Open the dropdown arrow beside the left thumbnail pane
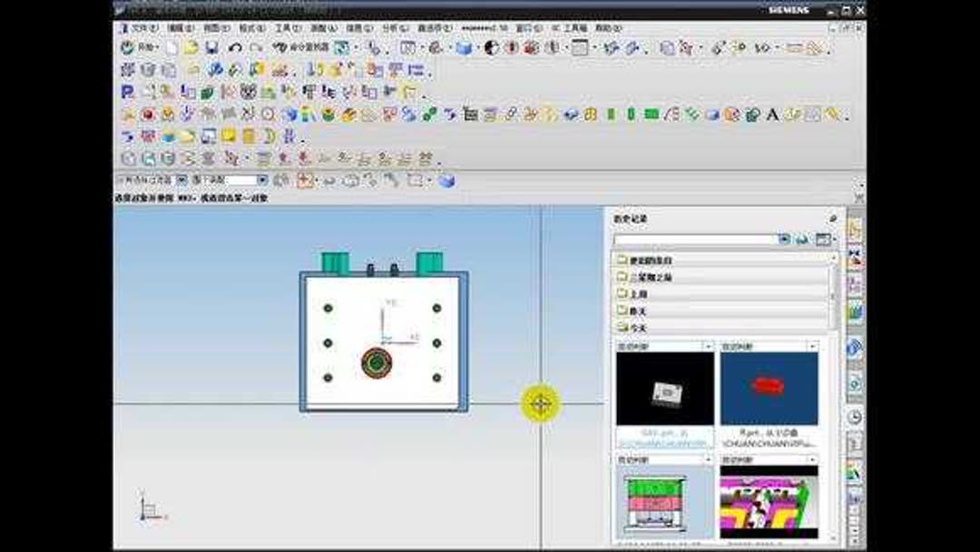The height and width of the screenshot is (552, 980). point(710,346)
